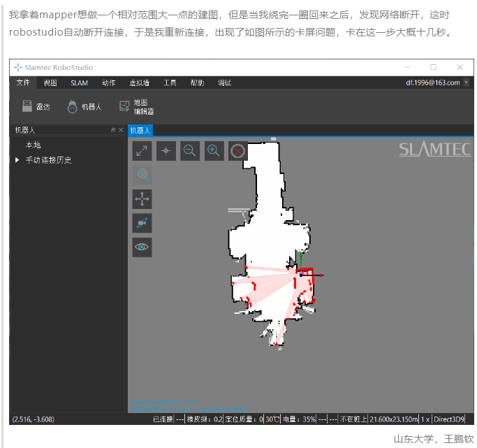The image size is (477, 448).
Task: Click the 30℃ temperature status
Action: (x=272, y=419)
